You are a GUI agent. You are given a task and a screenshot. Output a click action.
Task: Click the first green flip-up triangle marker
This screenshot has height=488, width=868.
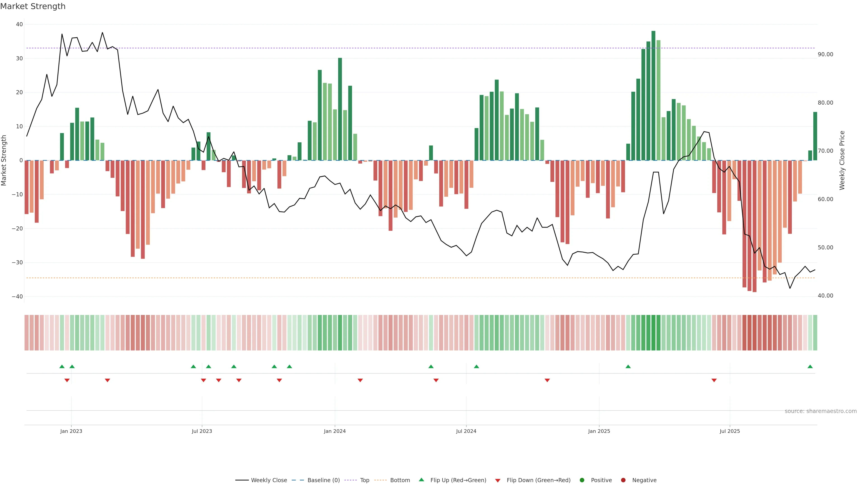point(62,366)
